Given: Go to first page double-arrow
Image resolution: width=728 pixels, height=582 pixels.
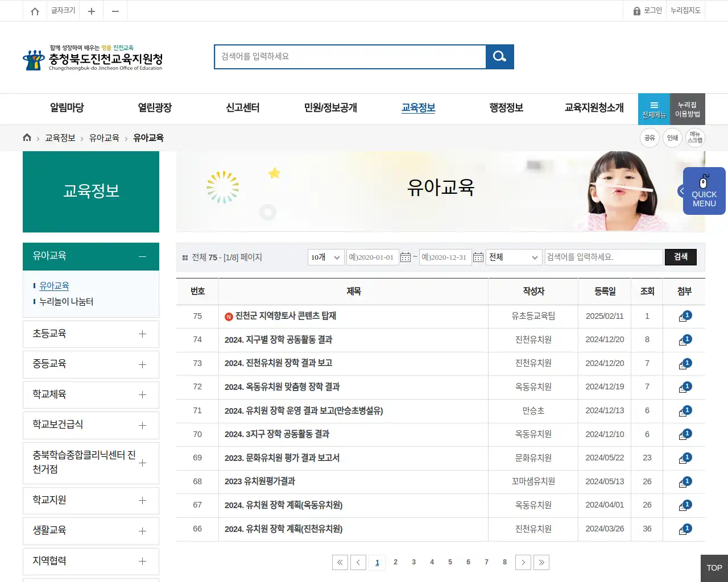Looking at the screenshot, I should pyautogui.click(x=340, y=562).
